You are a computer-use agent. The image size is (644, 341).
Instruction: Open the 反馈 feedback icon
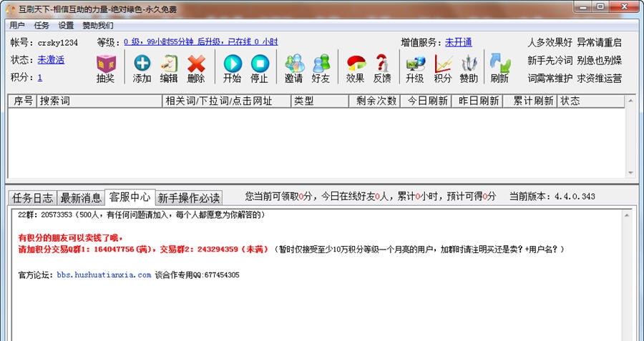382,64
